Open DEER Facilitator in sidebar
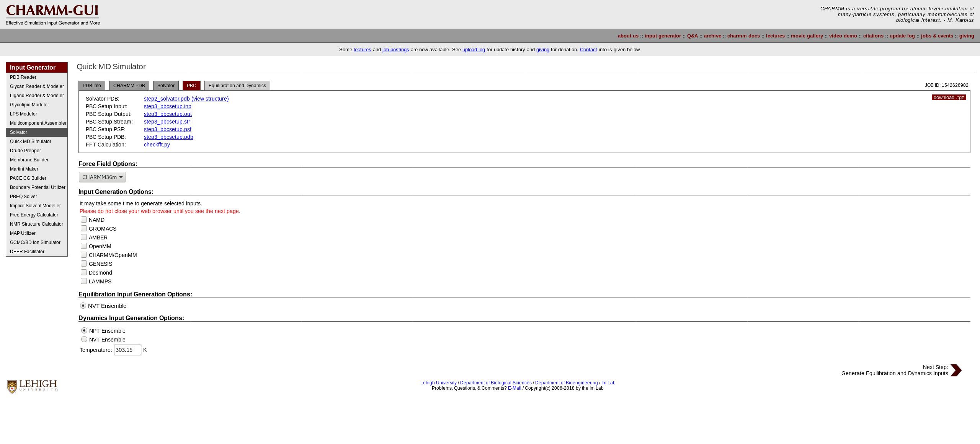980x444 pixels. tap(37, 252)
